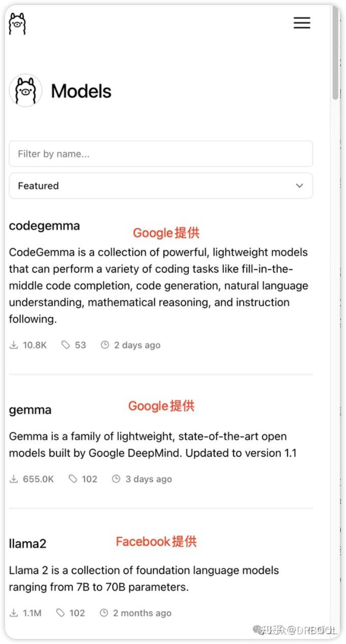Click clock icon beside 3 days ago
The image size is (346, 644).
[x=117, y=479]
